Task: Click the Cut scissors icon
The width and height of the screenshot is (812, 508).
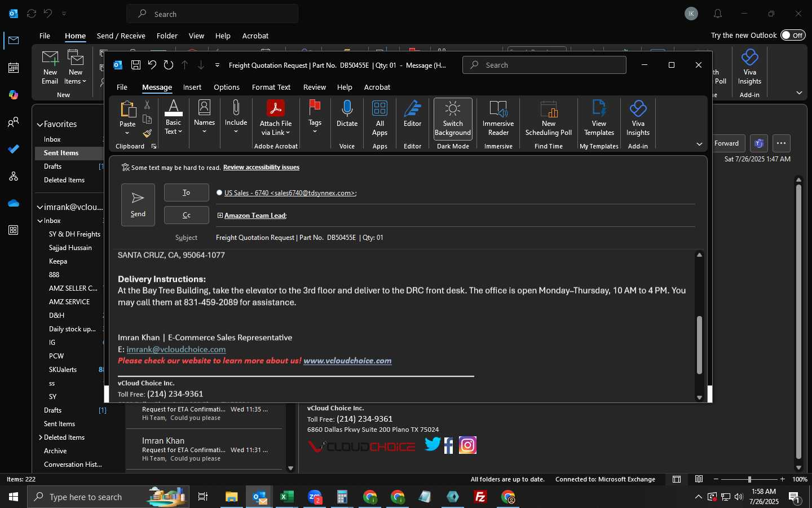Action: click(147, 105)
